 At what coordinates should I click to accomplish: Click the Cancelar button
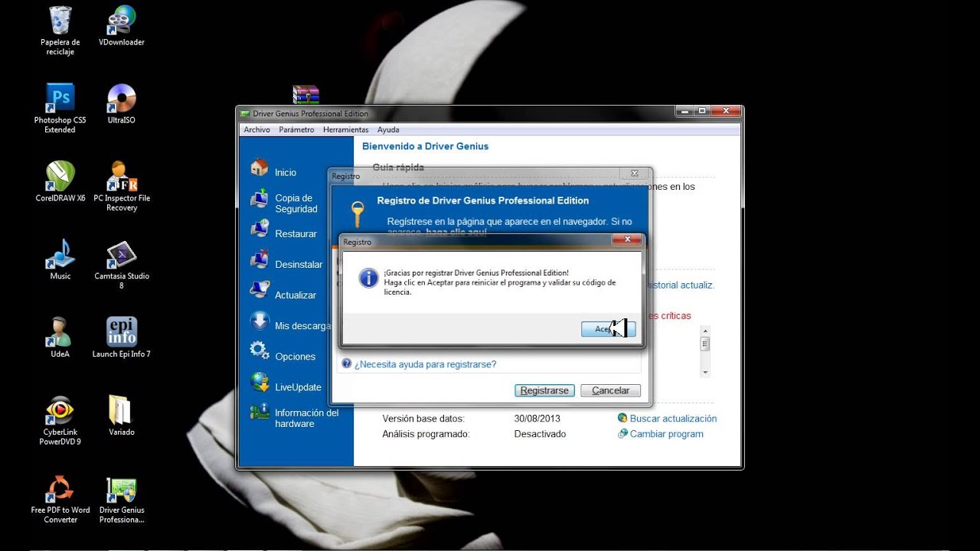(610, 390)
